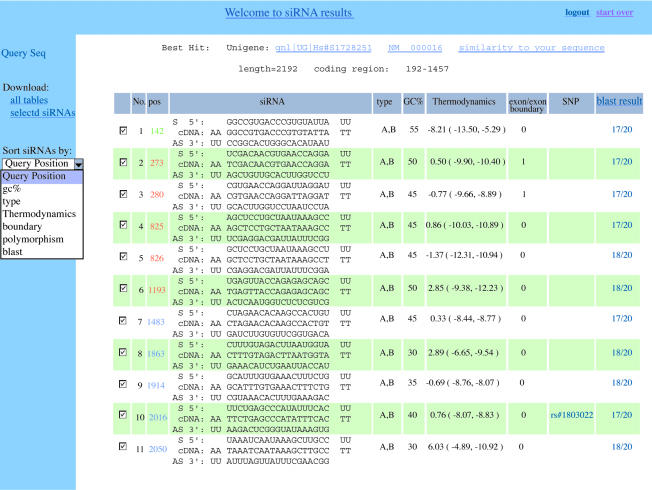Open position 1914 link
Viewport: 652px width, 490px height.
pos(156,386)
